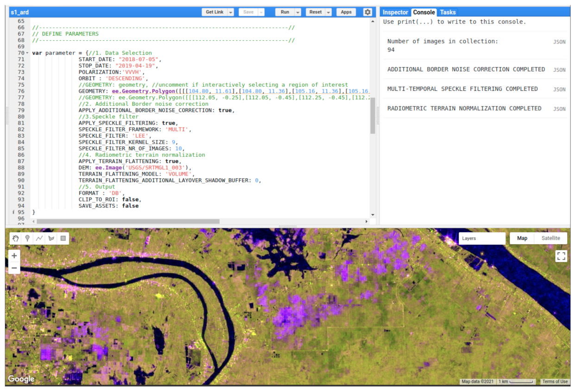This screenshot has width=576, height=392.
Task: Open the Layers panel on the map
Action: tap(482, 238)
